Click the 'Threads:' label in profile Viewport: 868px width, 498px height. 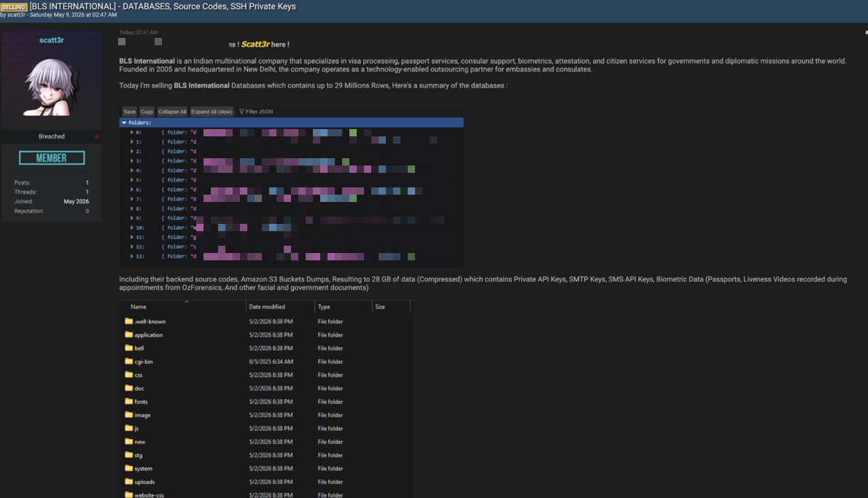[26, 192]
